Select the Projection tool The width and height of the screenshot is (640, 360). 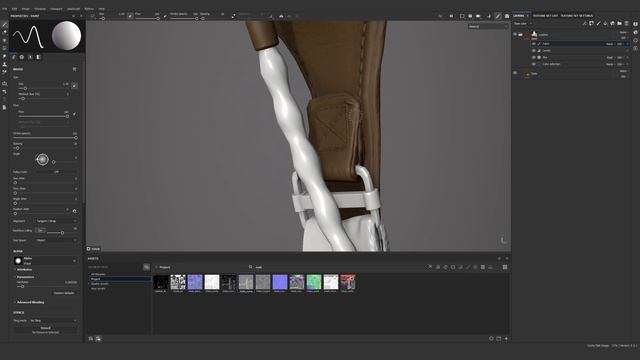coord(4,40)
